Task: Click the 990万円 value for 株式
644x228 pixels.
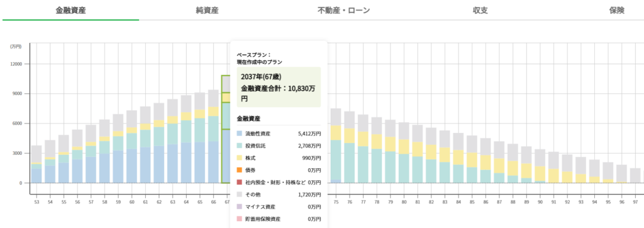Action: (x=312, y=157)
